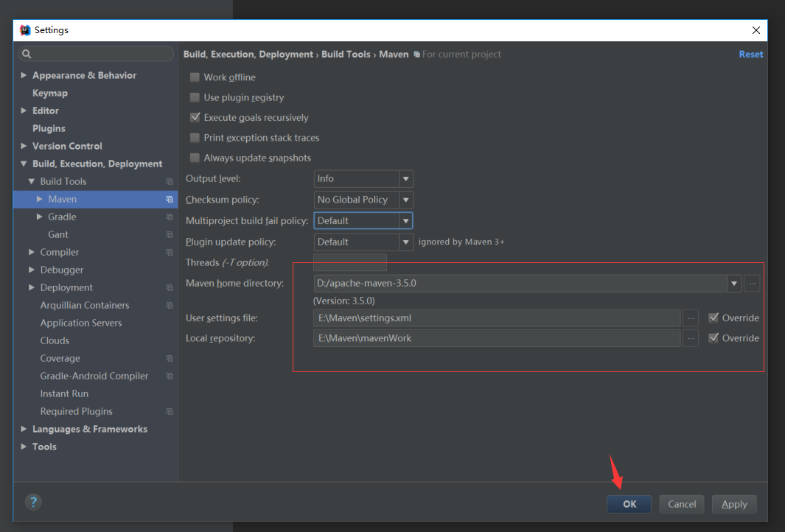Open the Plugins settings page

pyautogui.click(x=49, y=128)
